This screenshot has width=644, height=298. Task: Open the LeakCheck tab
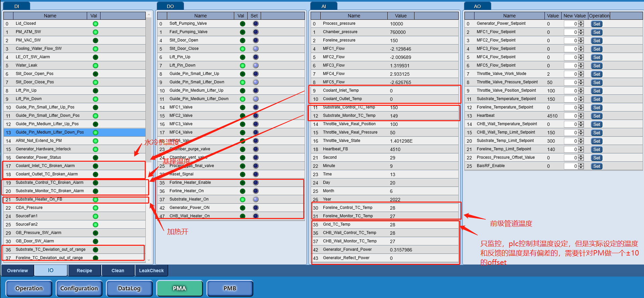pyautogui.click(x=151, y=271)
